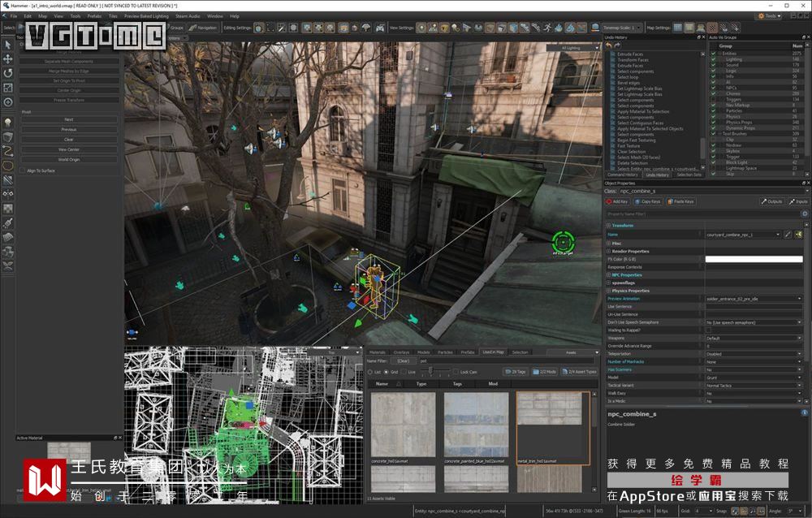Toggle visibility of Lighting vis group
This screenshot has width=812, height=518.
pyautogui.click(x=713, y=59)
